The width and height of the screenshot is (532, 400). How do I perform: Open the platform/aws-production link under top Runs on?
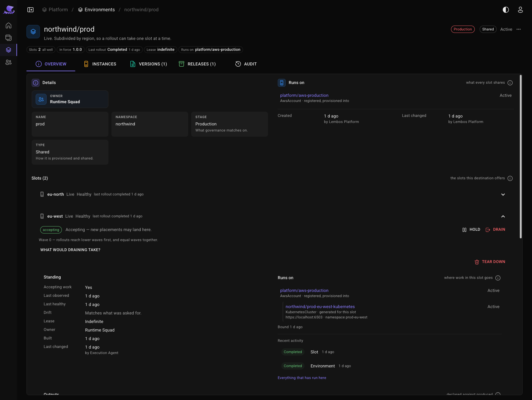point(304,95)
